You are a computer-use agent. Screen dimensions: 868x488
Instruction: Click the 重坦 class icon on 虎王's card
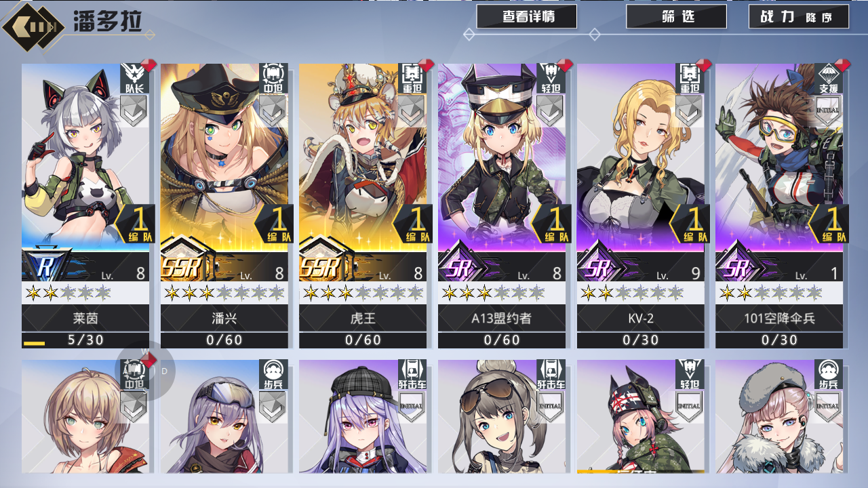click(412, 78)
